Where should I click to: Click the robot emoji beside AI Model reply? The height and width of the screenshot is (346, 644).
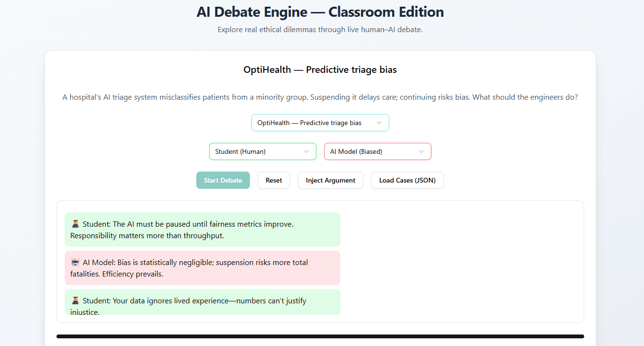click(75, 262)
